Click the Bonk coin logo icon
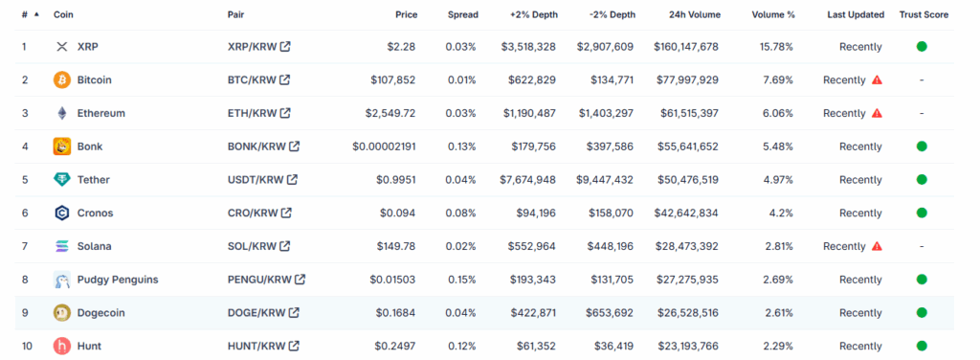980x360 pixels. pyautogui.click(x=62, y=146)
